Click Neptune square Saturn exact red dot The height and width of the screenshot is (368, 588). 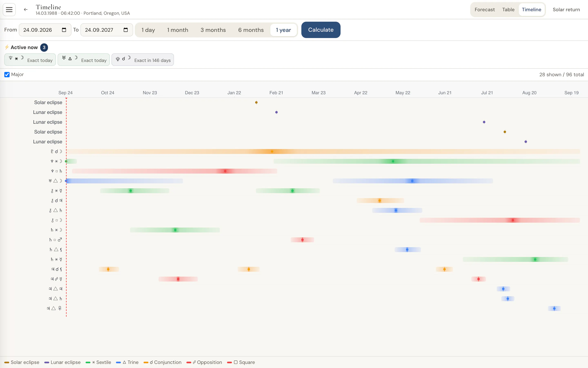point(225,171)
